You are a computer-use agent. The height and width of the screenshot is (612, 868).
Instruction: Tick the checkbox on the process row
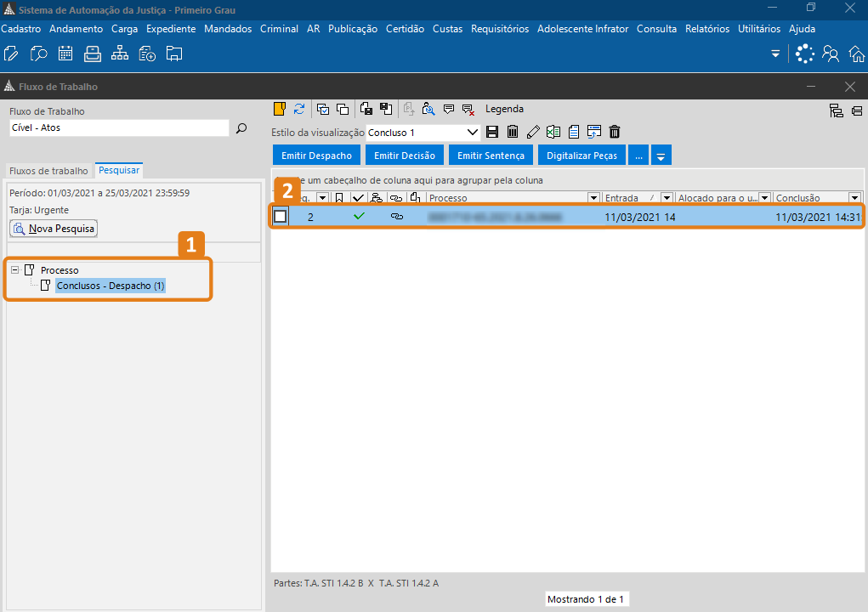(280, 217)
